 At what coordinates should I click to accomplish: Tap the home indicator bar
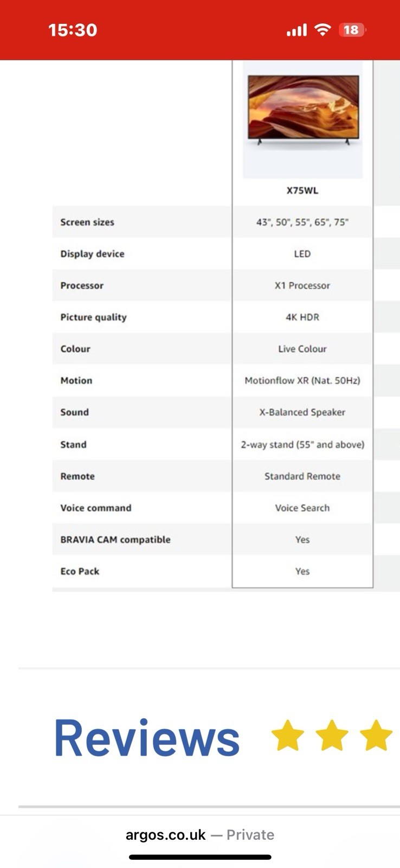click(x=200, y=857)
